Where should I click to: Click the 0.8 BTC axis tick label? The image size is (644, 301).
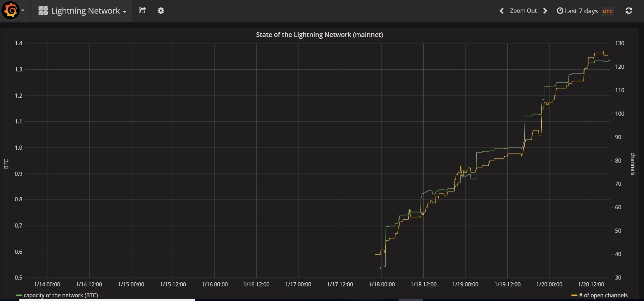tap(18, 200)
